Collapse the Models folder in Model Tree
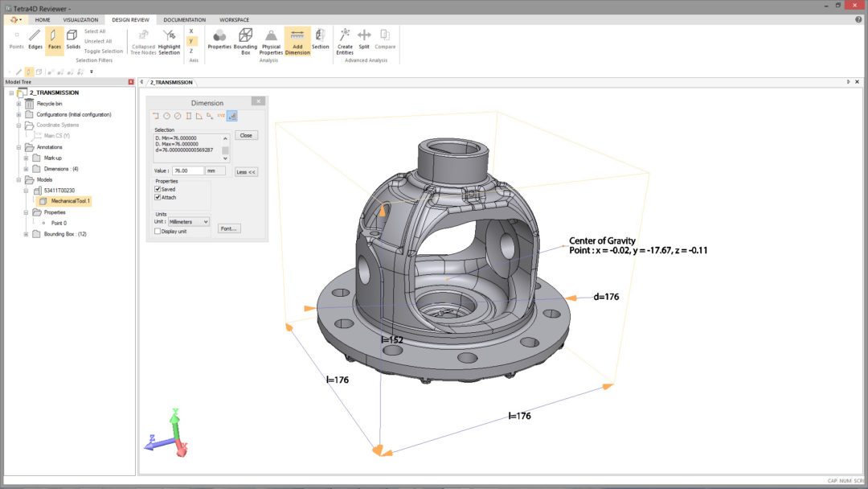 point(18,179)
